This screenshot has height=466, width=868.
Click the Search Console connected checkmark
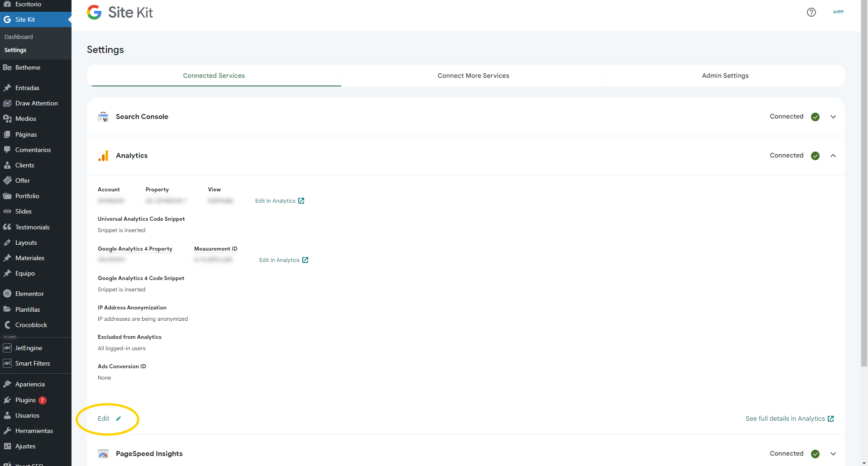point(816,117)
